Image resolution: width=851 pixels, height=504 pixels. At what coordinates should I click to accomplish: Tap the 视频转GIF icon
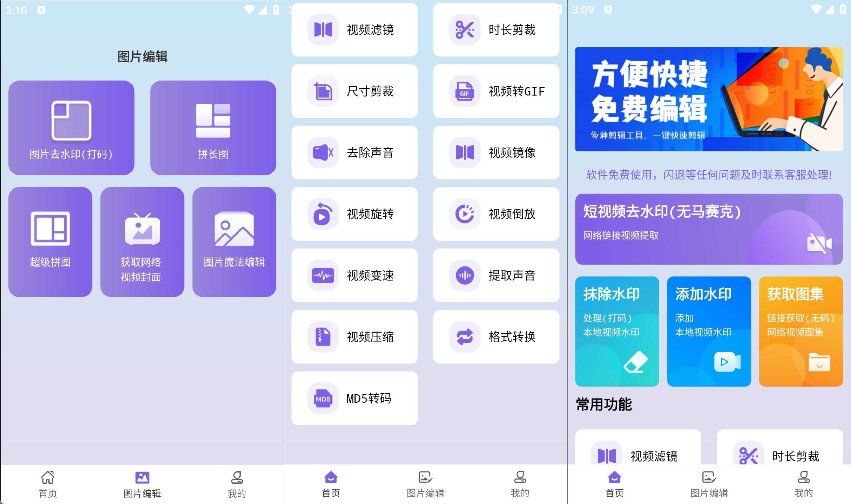pos(465,91)
